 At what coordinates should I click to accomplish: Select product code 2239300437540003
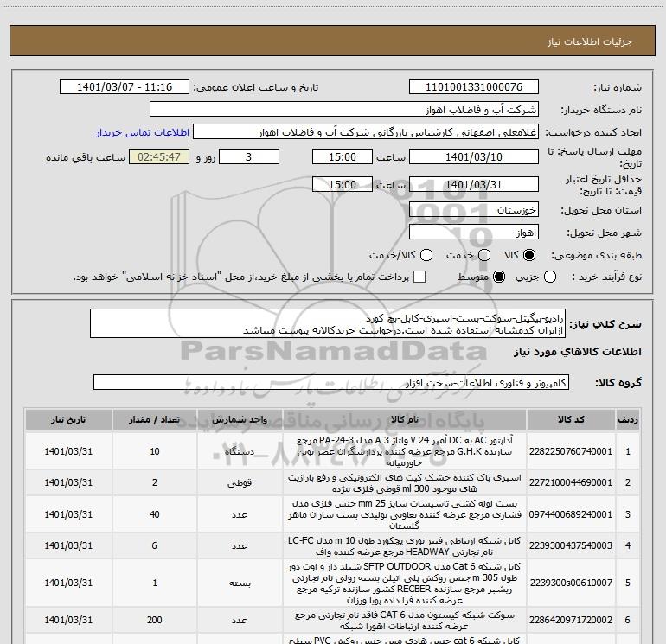pos(571,545)
